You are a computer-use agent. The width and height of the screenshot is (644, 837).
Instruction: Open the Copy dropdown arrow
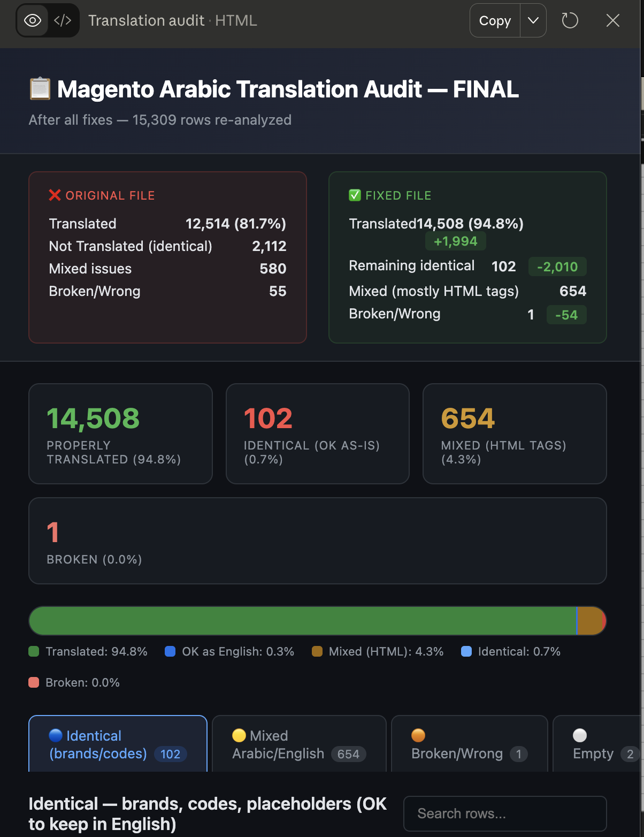click(x=533, y=21)
